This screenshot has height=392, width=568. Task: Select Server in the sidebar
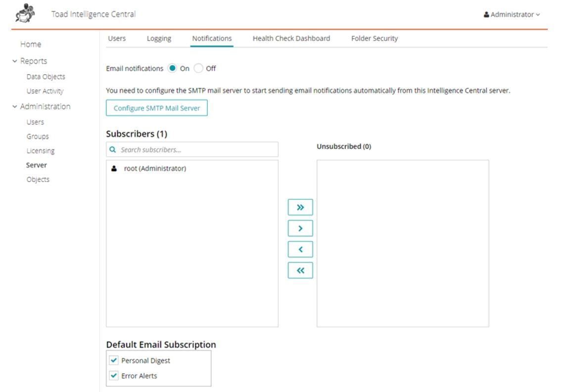tap(36, 165)
